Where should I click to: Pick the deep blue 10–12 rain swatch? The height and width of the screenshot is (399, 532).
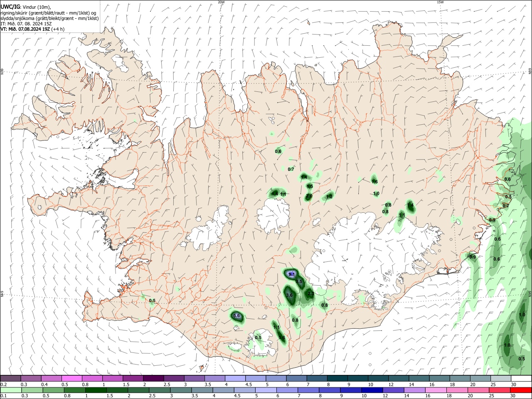(372, 390)
